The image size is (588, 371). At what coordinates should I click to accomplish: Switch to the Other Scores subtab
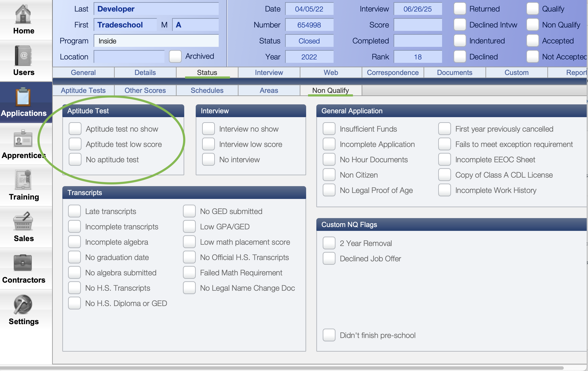coord(145,91)
